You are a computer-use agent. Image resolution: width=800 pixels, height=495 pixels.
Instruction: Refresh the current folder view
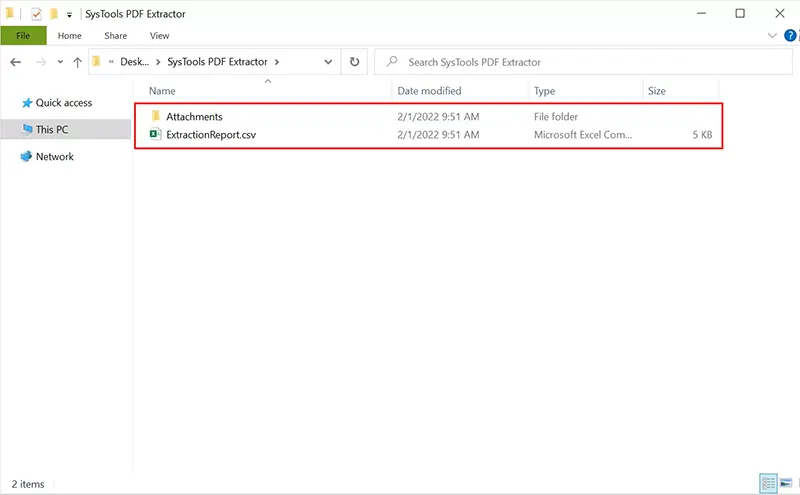tap(354, 62)
